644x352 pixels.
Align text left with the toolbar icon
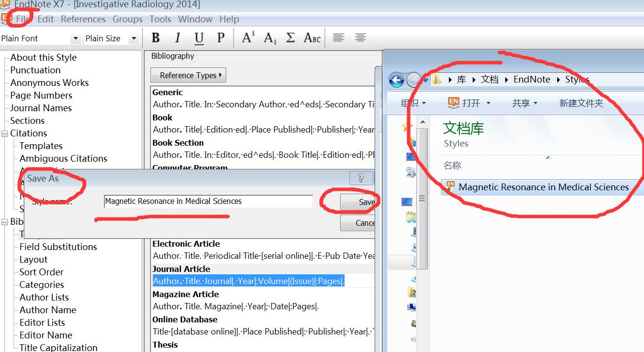coord(339,37)
